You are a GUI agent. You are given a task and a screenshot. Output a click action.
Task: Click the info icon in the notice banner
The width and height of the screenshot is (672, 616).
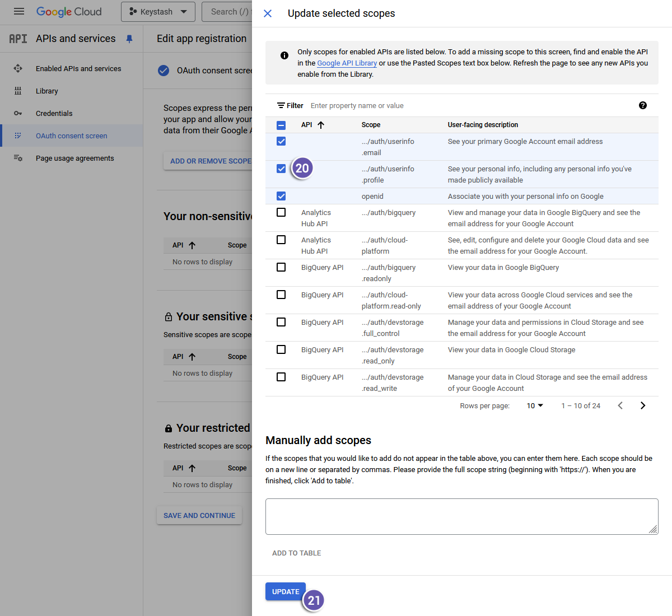point(284,55)
